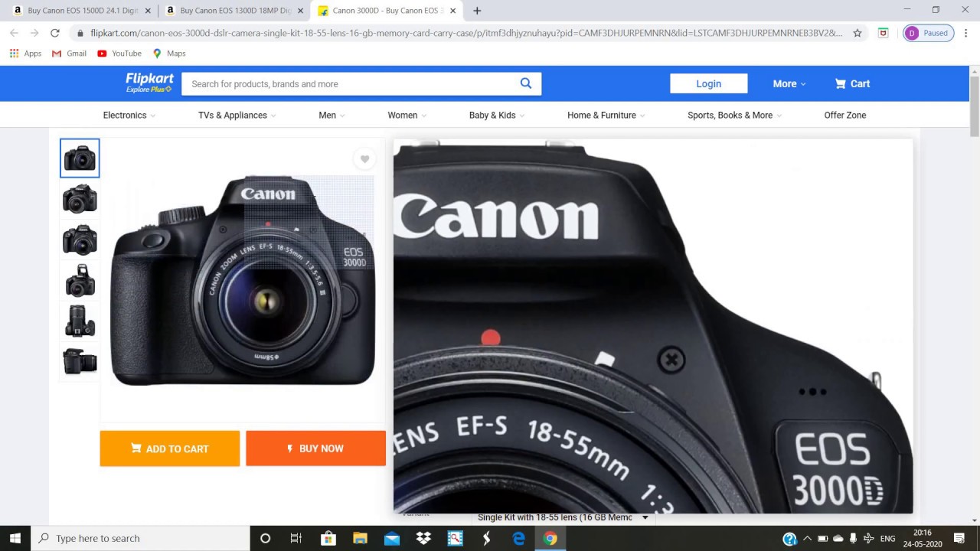Image resolution: width=980 pixels, height=551 pixels.
Task: Open Chrome menu with three dots
Action: (x=965, y=33)
